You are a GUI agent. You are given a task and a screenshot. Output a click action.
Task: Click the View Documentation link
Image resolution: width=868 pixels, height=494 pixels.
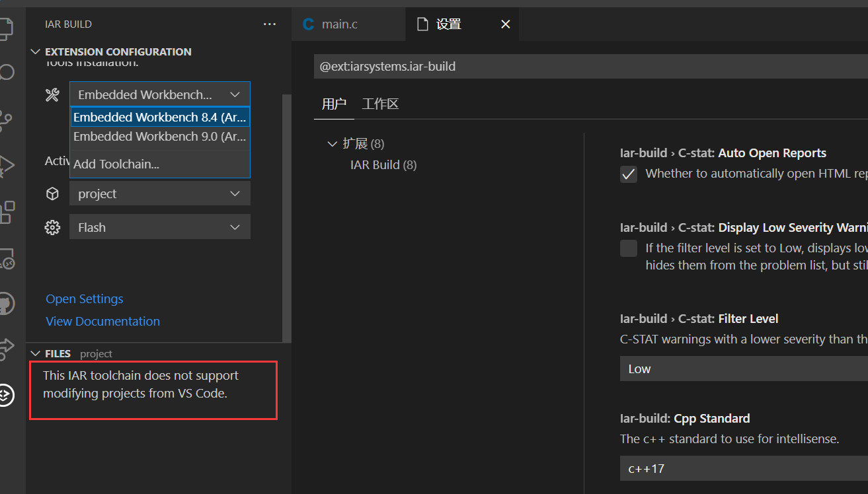[102, 321]
